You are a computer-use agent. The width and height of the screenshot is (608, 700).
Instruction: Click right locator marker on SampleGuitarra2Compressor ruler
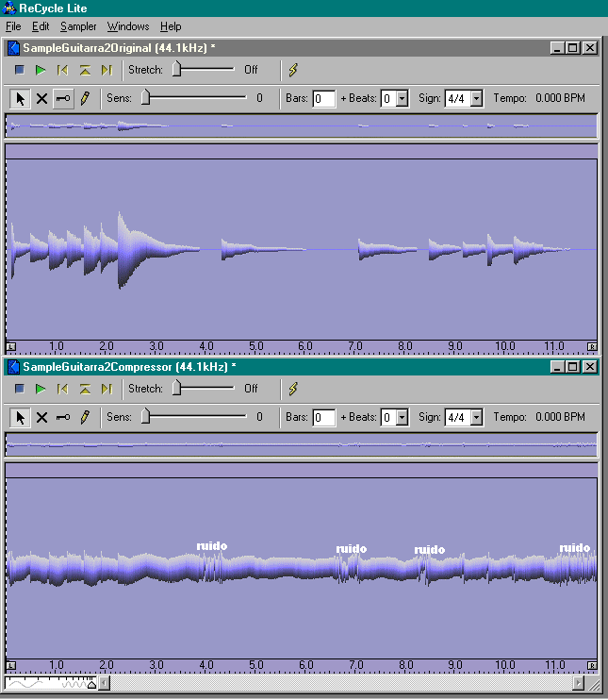592,666
